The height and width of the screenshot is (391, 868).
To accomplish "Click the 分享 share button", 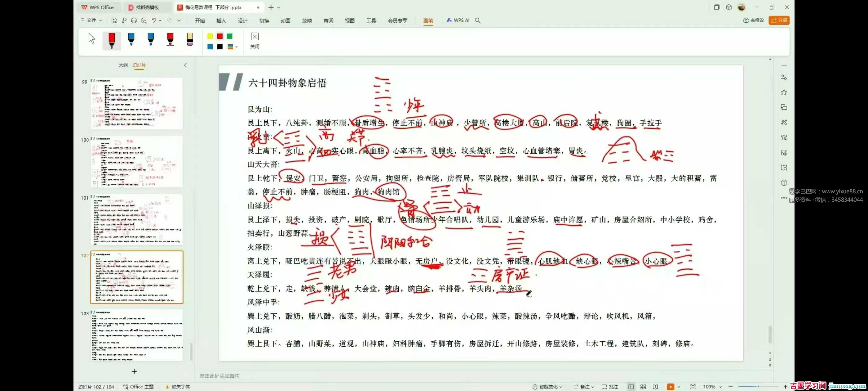I will point(779,20).
